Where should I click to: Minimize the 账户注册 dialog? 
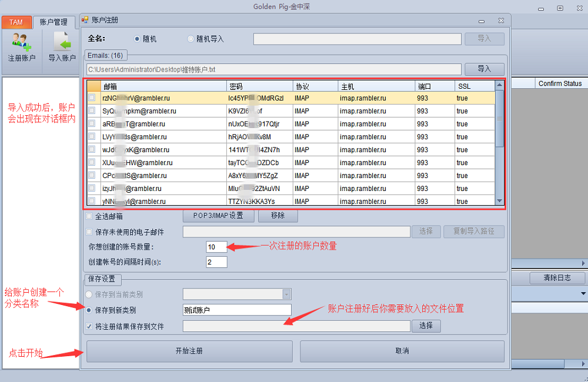pos(482,21)
